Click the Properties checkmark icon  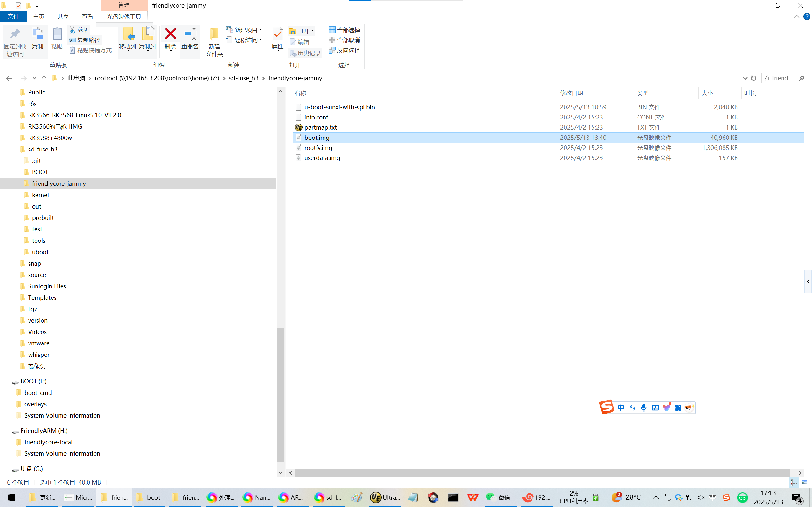(278, 34)
